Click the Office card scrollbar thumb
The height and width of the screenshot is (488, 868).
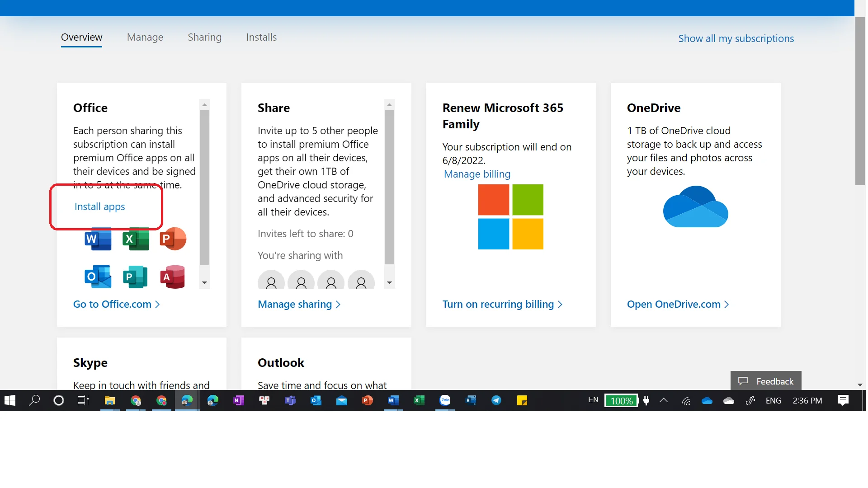click(204, 188)
